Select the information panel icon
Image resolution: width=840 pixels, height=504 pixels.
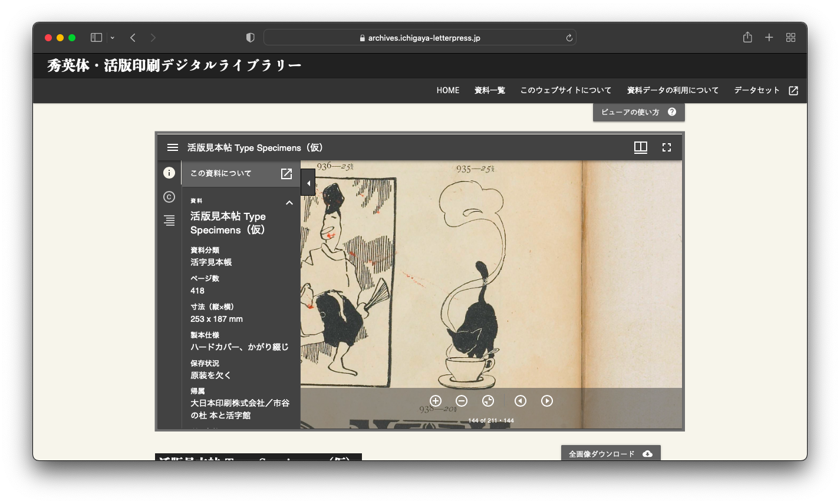click(169, 173)
